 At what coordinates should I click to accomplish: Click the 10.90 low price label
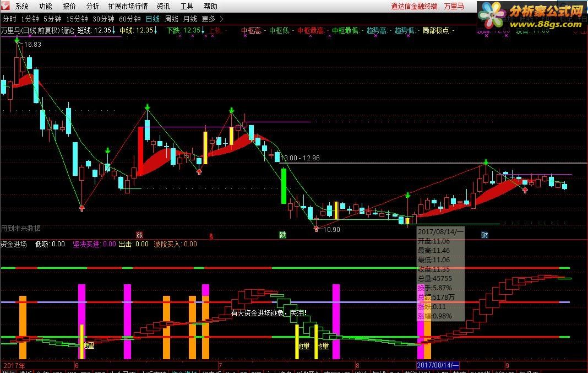[x=331, y=229]
